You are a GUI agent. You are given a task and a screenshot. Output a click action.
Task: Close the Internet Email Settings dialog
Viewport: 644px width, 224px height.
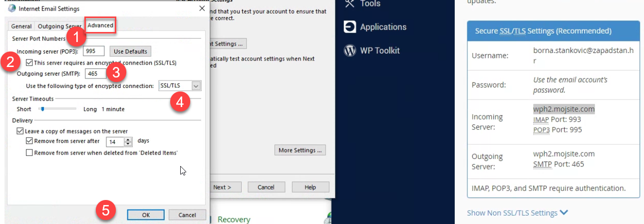pyautogui.click(x=201, y=8)
